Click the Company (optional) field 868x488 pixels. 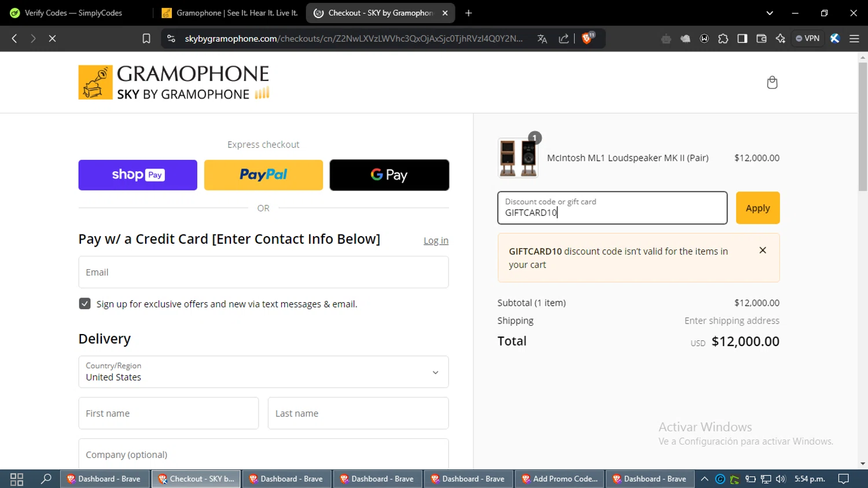pos(263,454)
